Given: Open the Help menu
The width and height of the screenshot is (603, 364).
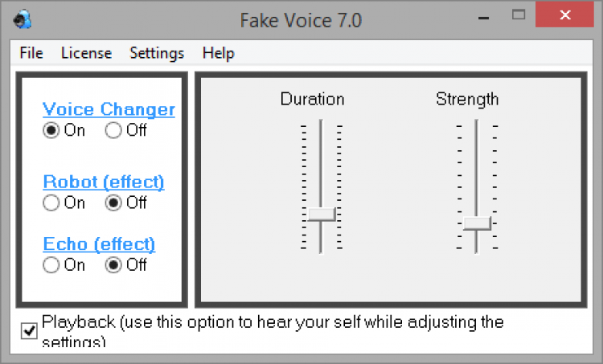Looking at the screenshot, I should click(x=219, y=53).
